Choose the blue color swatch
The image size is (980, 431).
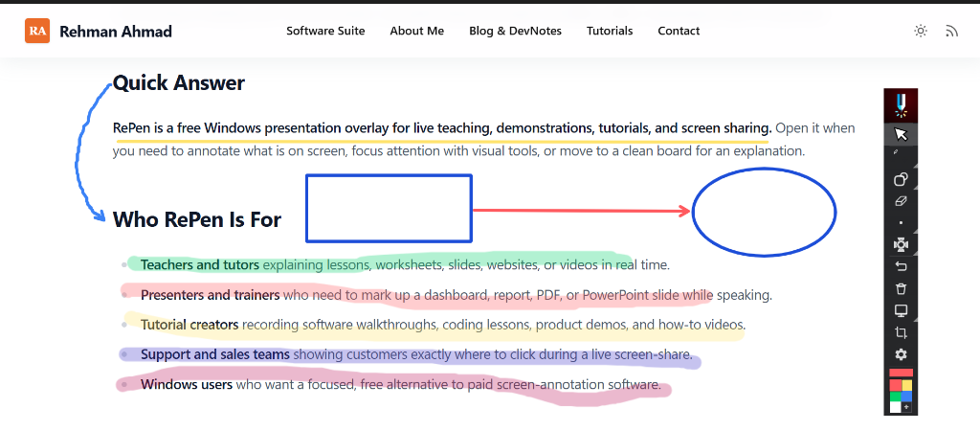point(907,397)
